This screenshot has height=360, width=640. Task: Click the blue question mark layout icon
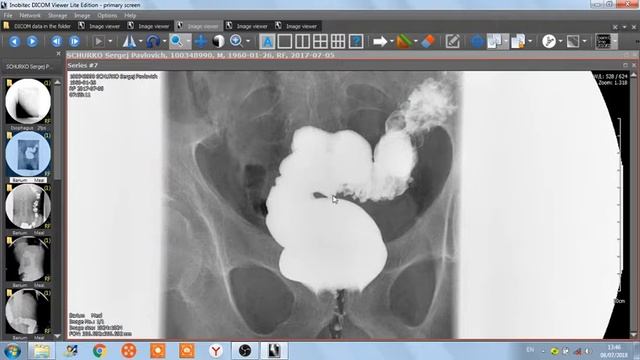[x=356, y=41]
